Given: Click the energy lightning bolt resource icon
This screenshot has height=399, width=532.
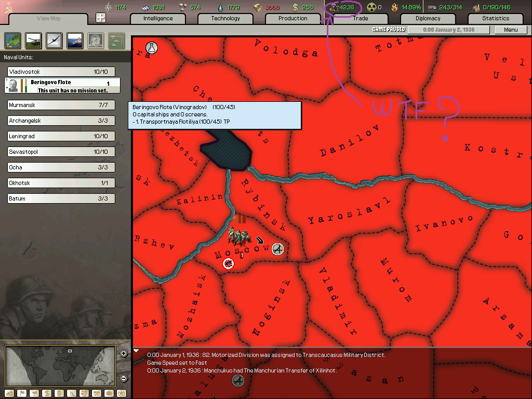Looking at the screenshot, I should pyautogui.click(x=108, y=7).
